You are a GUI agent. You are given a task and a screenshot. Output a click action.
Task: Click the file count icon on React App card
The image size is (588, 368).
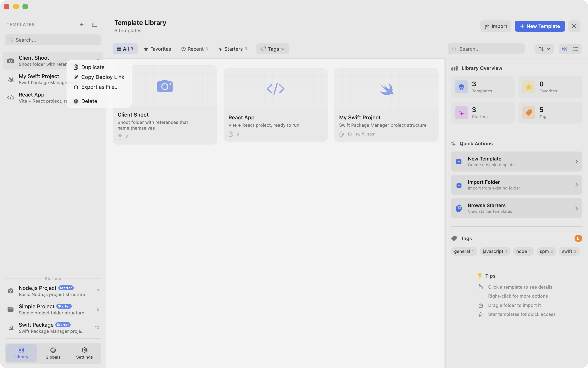click(x=231, y=134)
